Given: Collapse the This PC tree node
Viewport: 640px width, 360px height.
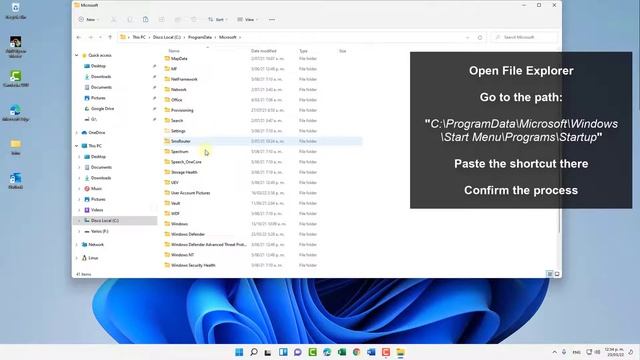Looking at the screenshot, I should [x=76, y=146].
